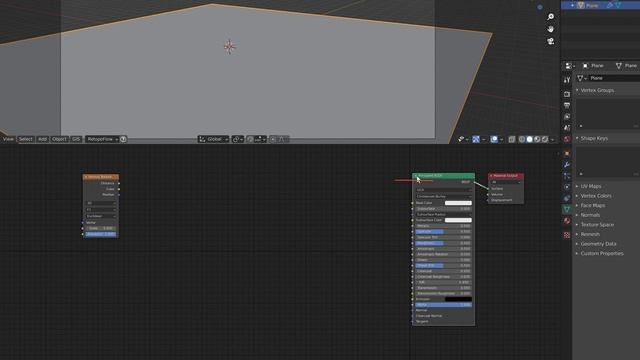This screenshot has width=640, height=360.
Task: Click the viewport pan hand icon
Action: click(x=551, y=29)
